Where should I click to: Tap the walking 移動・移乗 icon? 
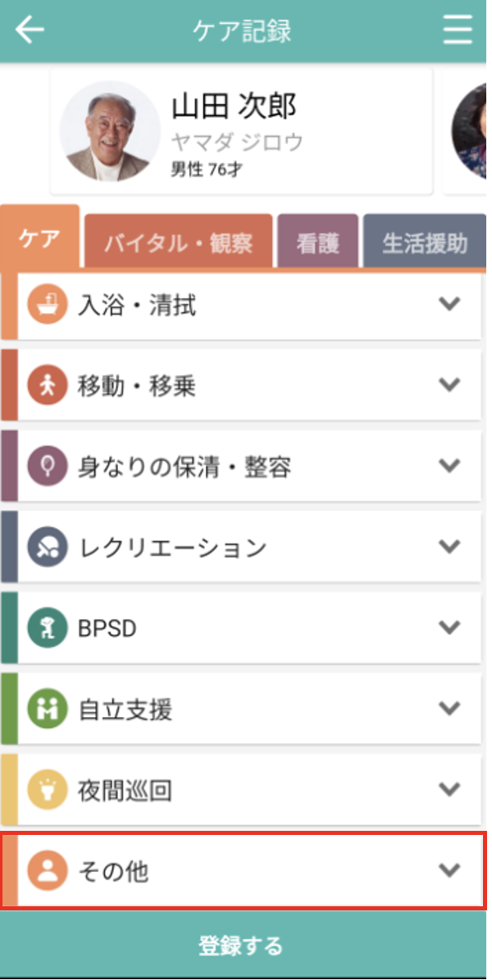(46, 386)
